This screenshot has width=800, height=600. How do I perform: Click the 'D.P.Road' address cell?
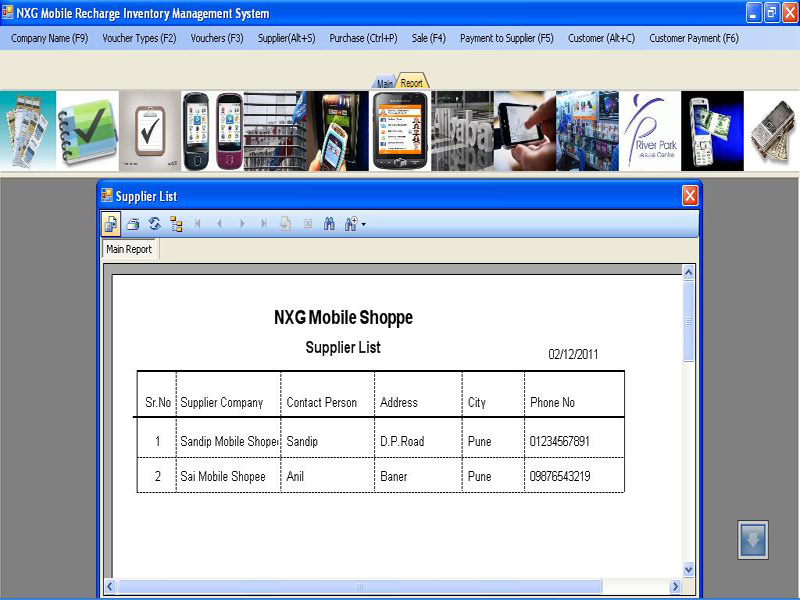(x=402, y=441)
